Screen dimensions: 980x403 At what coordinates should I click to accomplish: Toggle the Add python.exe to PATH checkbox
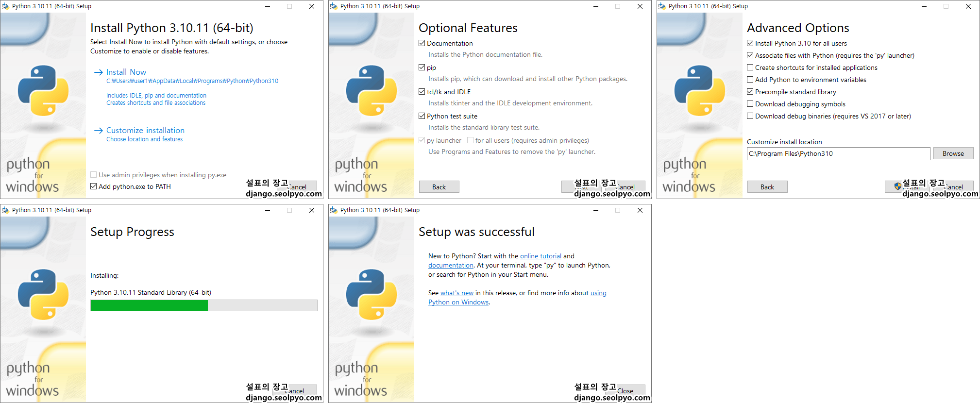click(x=94, y=186)
